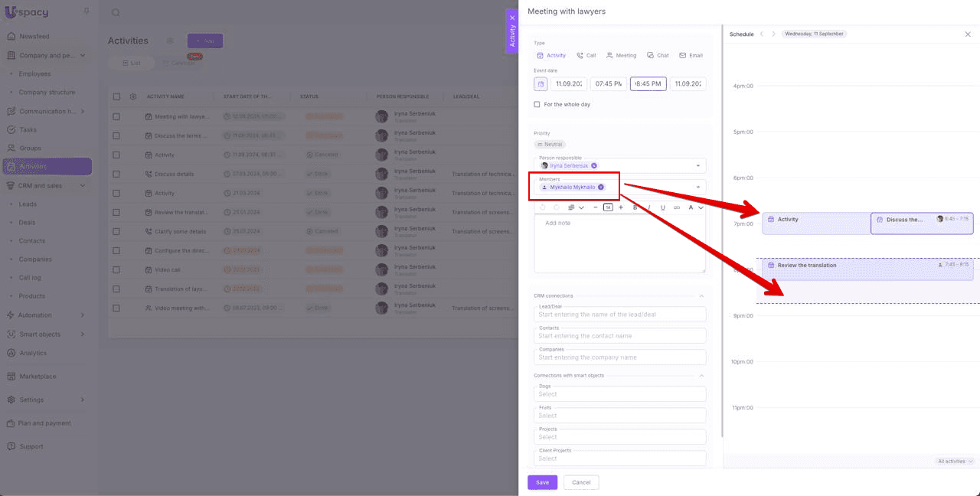Click the Cancel button
980x496 pixels.
click(581, 482)
